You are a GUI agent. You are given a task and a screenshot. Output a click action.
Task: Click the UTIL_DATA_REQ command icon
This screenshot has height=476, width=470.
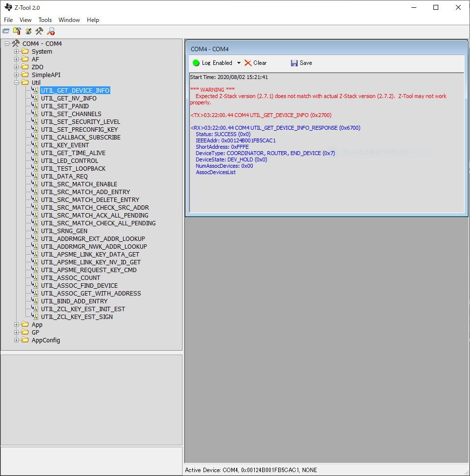point(35,176)
